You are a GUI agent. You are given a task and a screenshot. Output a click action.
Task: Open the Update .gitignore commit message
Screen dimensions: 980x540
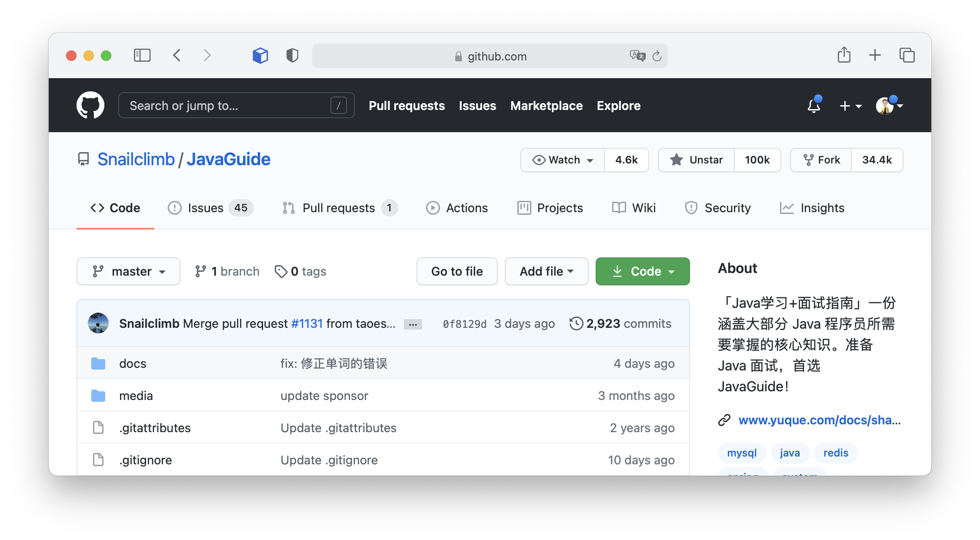pyautogui.click(x=329, y=460)
